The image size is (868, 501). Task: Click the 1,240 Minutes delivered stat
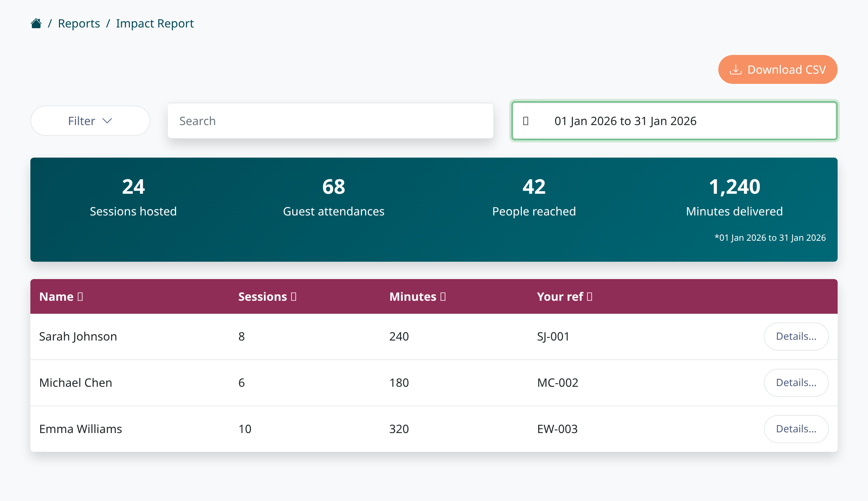point(735,197)
